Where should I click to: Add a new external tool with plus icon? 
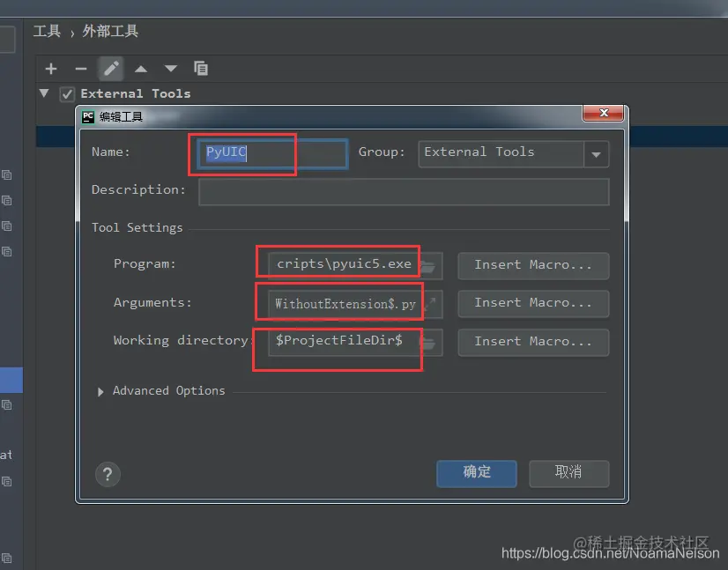[x=51, y=69]
